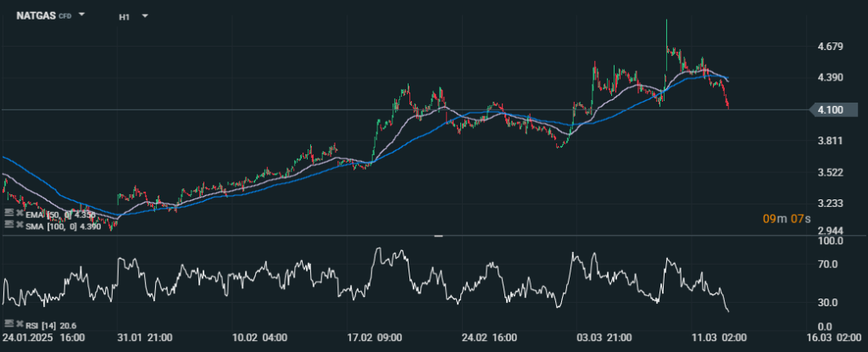Open settings icon for SMA indicator
This screenshot has height=352, width=868.
point(8,226)
